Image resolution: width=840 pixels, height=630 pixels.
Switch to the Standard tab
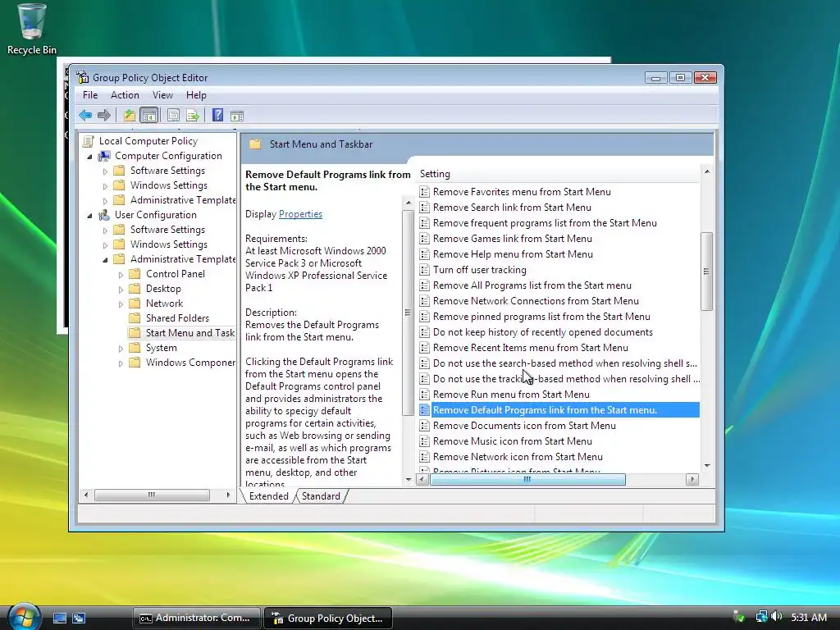321,496
